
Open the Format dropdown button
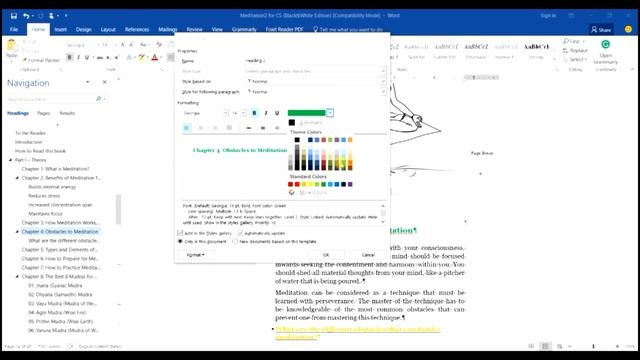[x=196, y=255]
